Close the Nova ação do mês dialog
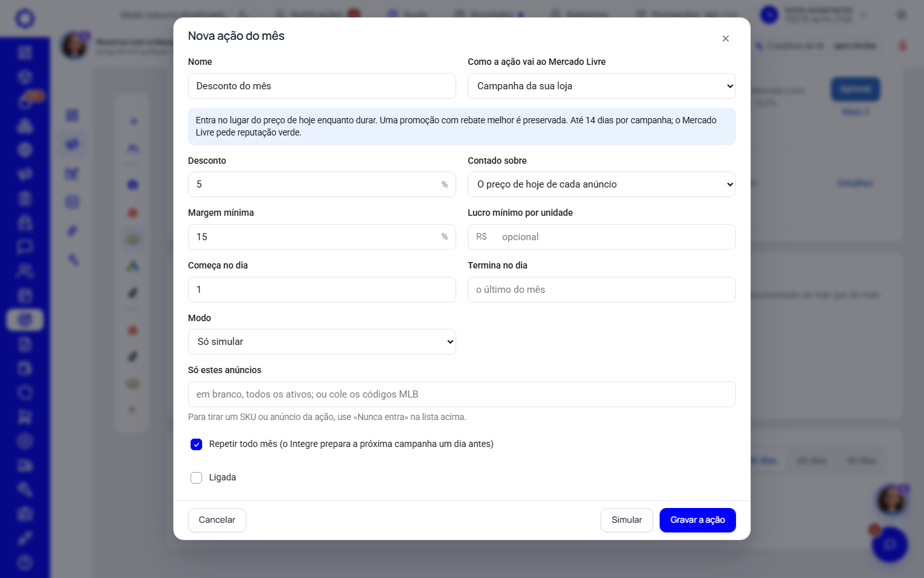 [726, 39]
